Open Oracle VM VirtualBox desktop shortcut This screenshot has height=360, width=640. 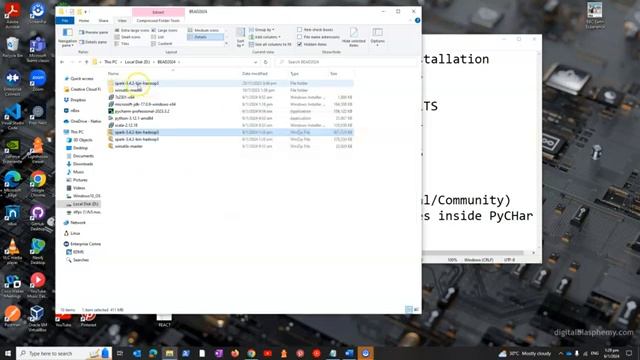[x=38, y=318]
